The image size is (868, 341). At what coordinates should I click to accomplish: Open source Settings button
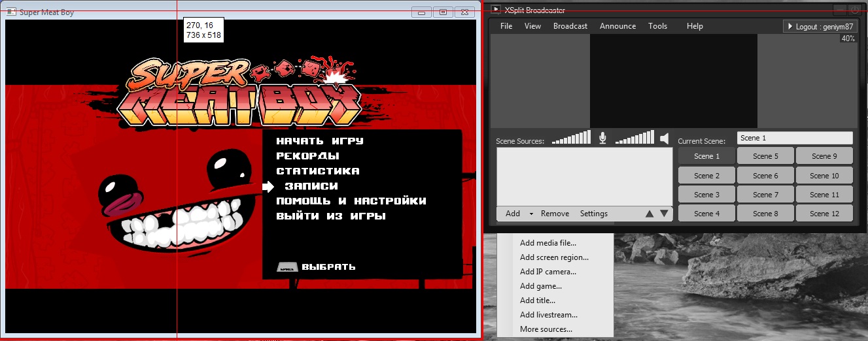click(x=594, y=214)
